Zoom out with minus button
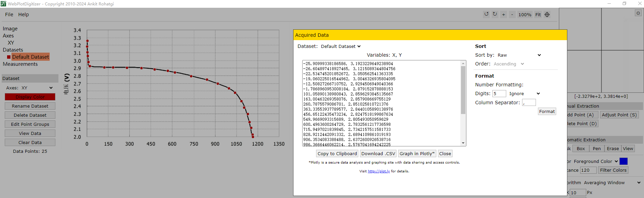 [x=512, y=15]
